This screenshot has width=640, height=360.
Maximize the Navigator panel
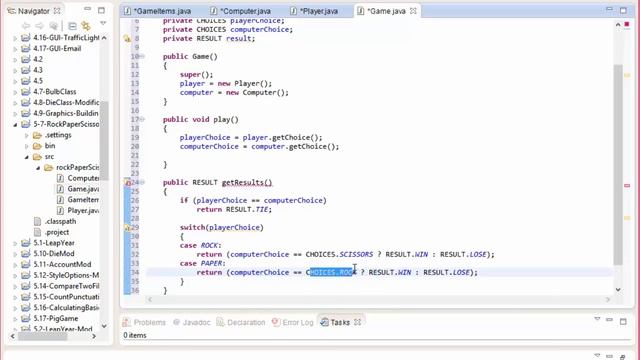coord(101,10)
